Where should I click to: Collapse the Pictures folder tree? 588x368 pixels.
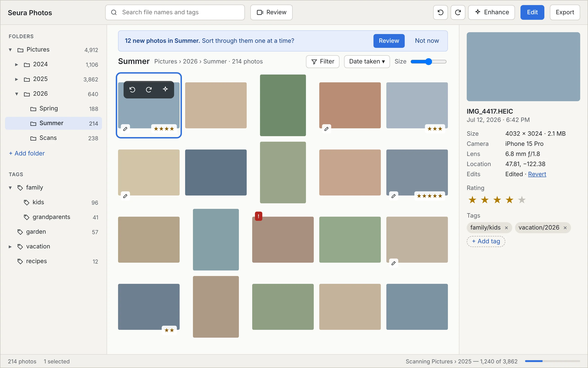click(10, 50)
